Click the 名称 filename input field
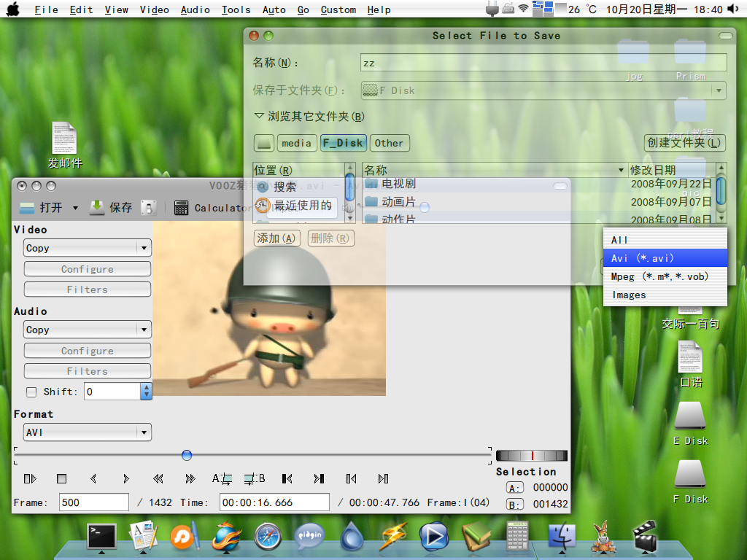 pos(543,63)
